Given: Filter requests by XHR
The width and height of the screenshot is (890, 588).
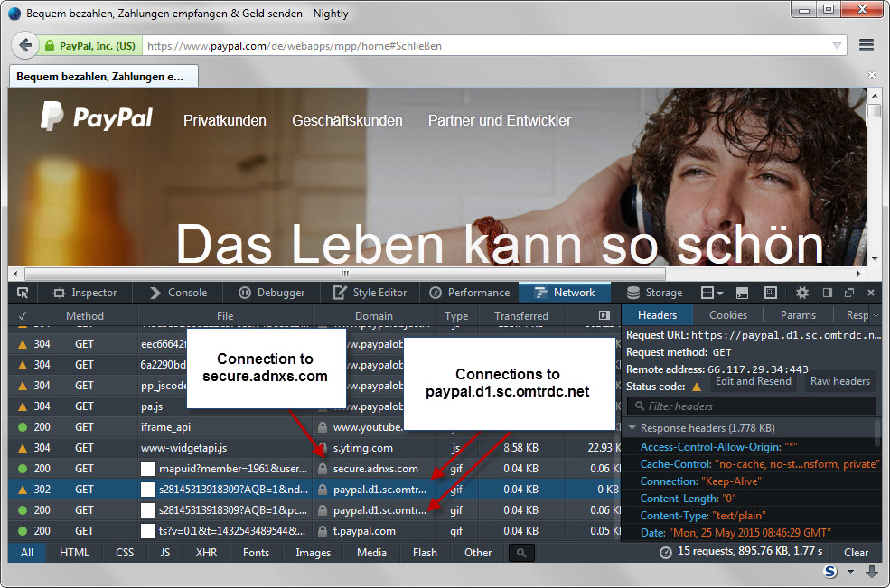Looking at the screenshot, I should [x=206, y=552].
